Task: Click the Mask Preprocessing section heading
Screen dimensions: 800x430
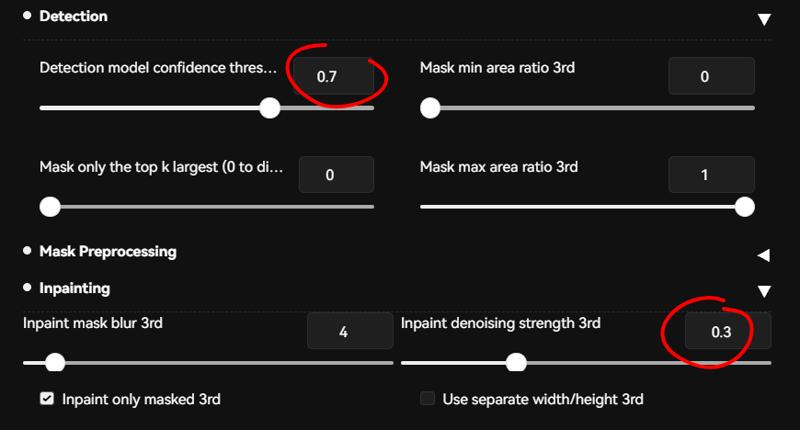Action: (108, 251)
